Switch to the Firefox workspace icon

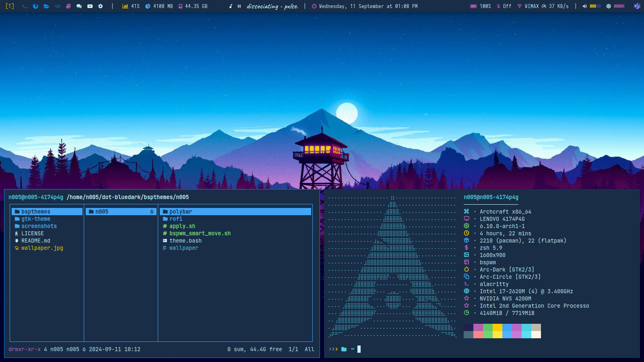36,6
